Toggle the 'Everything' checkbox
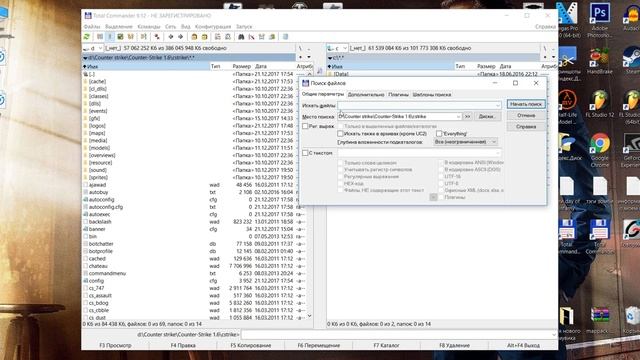This screenshot has width=640, height=360. [x=439, y=133]
